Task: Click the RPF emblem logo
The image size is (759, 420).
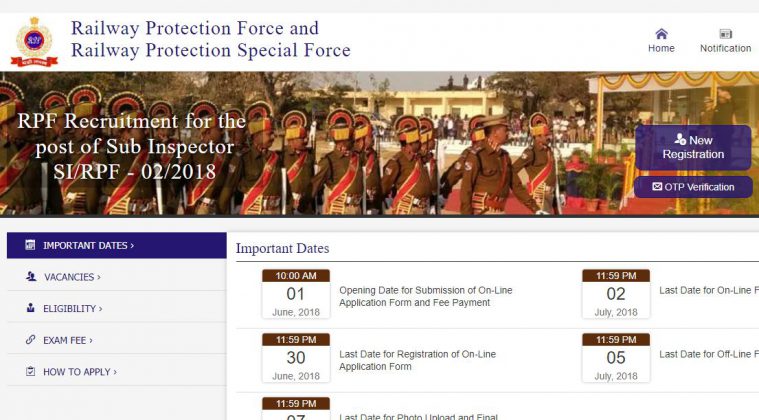Action: pyautogui.click(x=34, y=42)
